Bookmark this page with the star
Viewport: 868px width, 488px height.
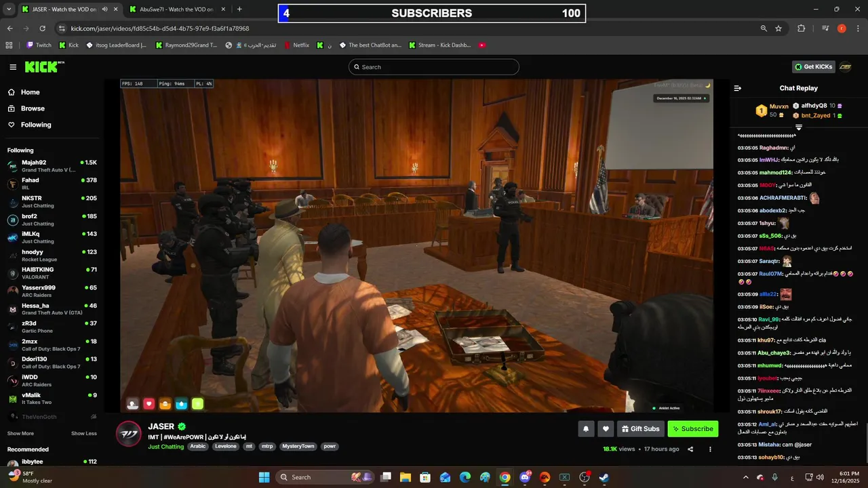click(778, 28)
